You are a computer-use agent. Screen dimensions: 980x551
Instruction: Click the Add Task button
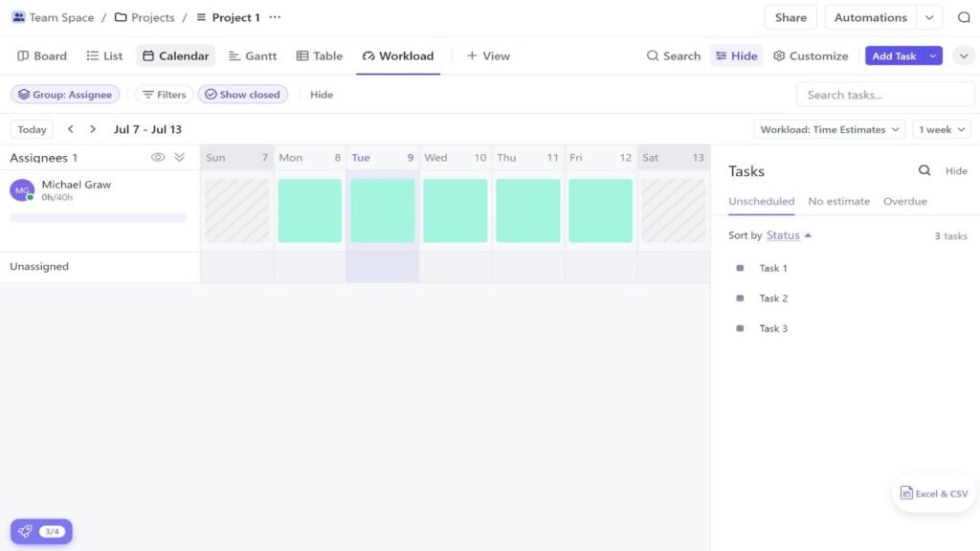(894, 55)
